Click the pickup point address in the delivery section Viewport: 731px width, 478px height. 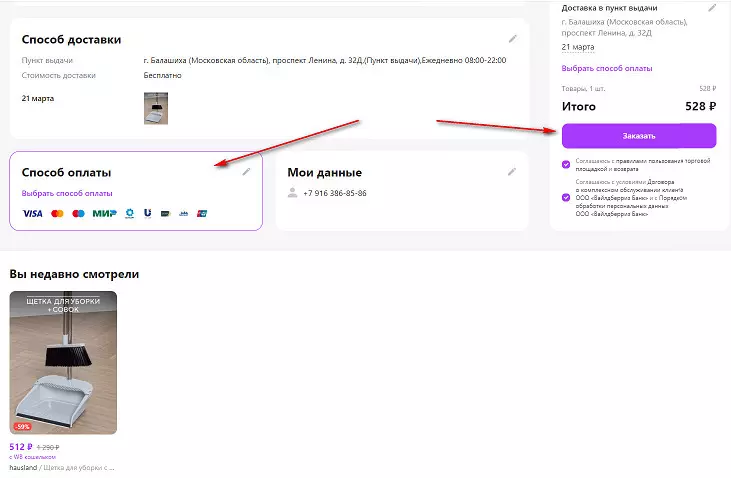325,60
